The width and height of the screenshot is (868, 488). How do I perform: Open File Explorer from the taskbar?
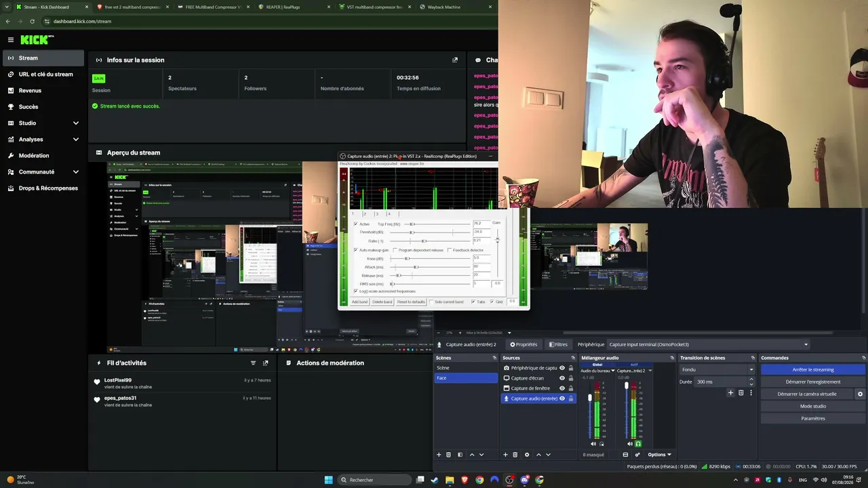[x=450, y=480]
